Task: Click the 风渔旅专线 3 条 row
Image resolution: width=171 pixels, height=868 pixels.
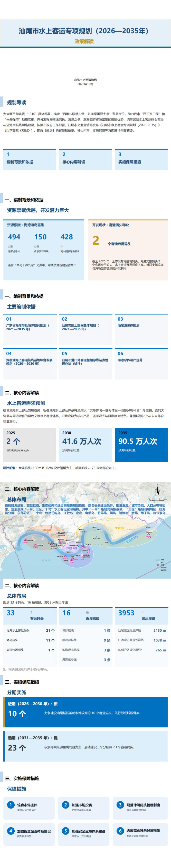Action: (86, 660)
